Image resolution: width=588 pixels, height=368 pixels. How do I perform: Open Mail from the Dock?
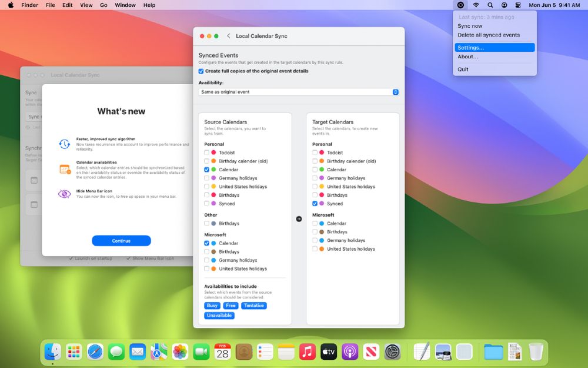(138, 352)
